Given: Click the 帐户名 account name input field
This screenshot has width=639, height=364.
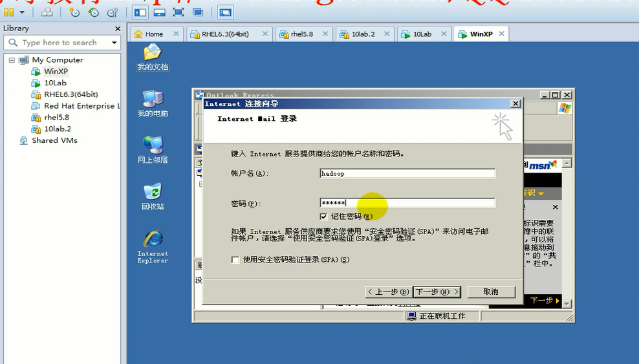Looking at the screenshot, I should 407,173.
